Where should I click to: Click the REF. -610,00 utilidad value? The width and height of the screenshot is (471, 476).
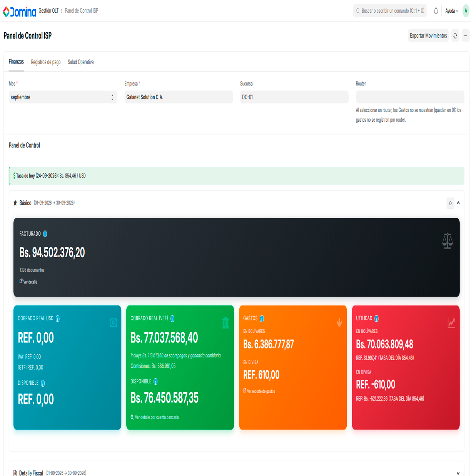click(x=376, y=384)
